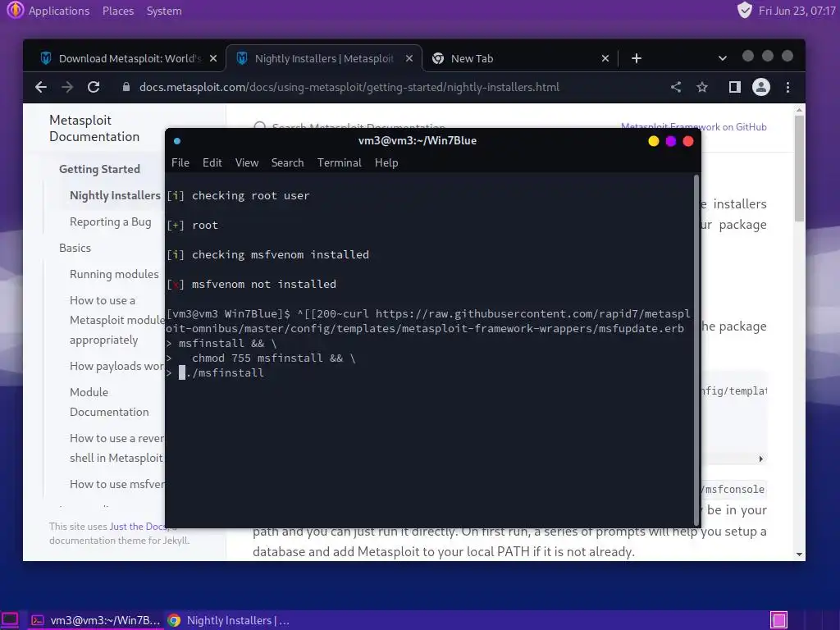Select the Nightly Installers browser tab

pos(324,58)
